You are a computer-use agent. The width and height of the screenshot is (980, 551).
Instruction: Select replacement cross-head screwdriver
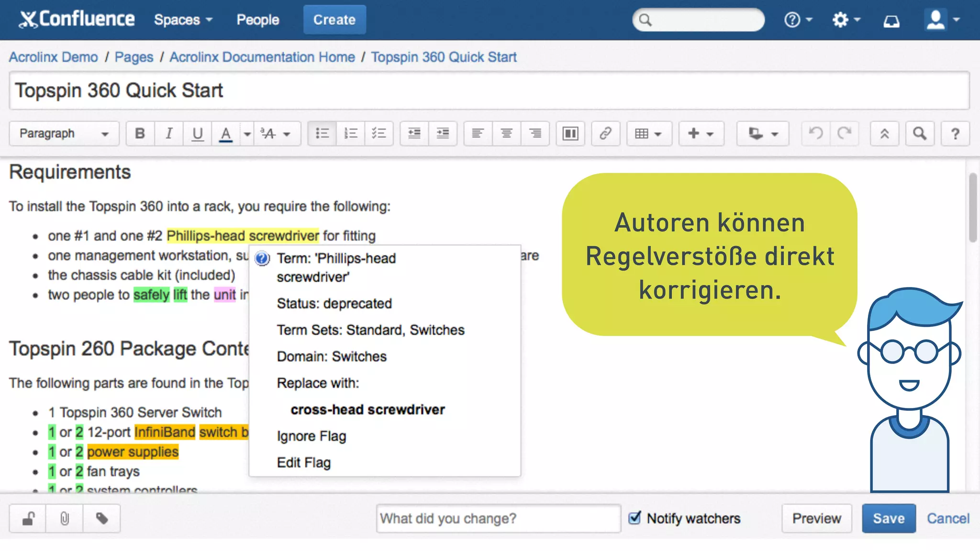367,410
